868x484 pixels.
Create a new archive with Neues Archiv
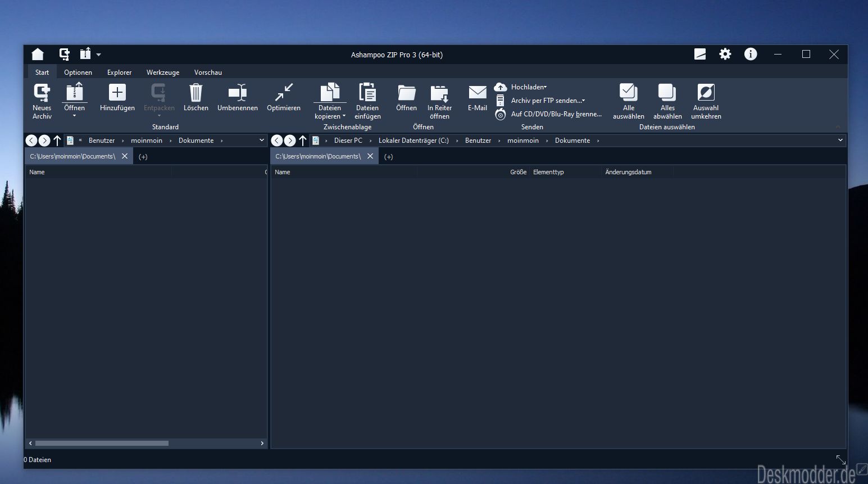[42, 101]
